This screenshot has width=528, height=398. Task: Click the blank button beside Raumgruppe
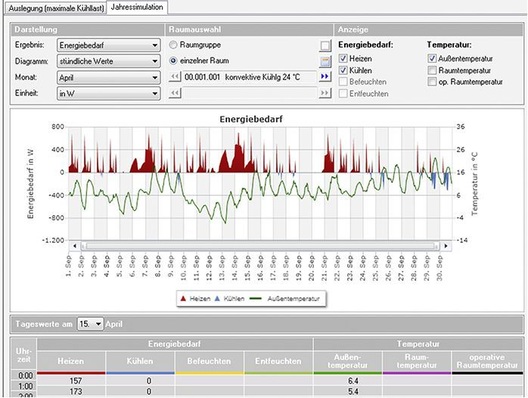pos(325,46)
